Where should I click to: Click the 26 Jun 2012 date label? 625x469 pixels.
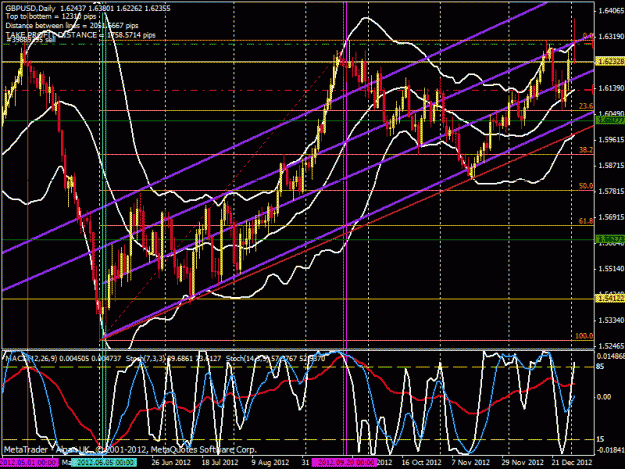[171, 463]
